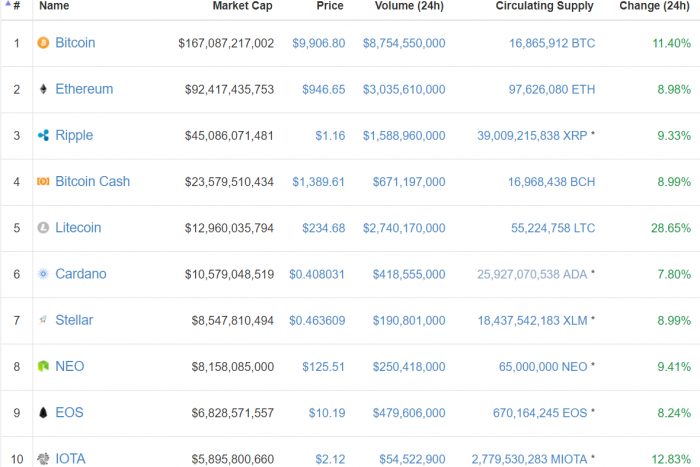This screenshot has height=467, width=700.
Task: Open the Bitcoin Cash link
Action: [x=92, y=181]
